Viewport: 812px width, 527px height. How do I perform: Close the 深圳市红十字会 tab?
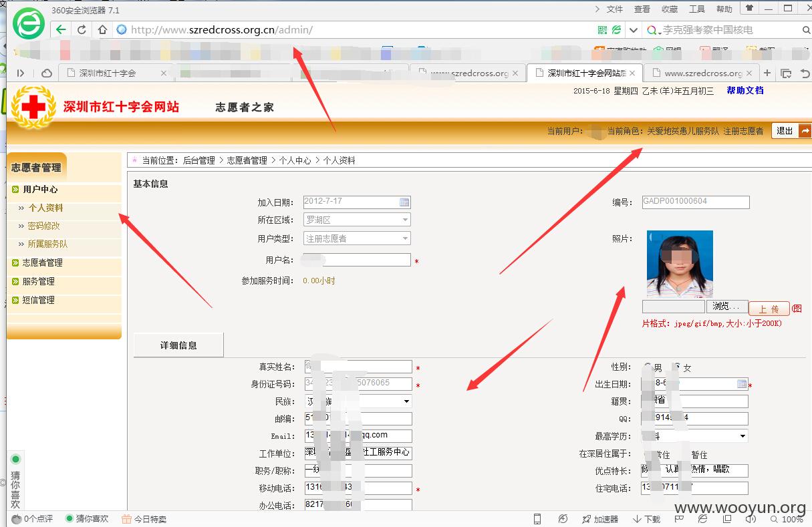(x=164, y=73)
